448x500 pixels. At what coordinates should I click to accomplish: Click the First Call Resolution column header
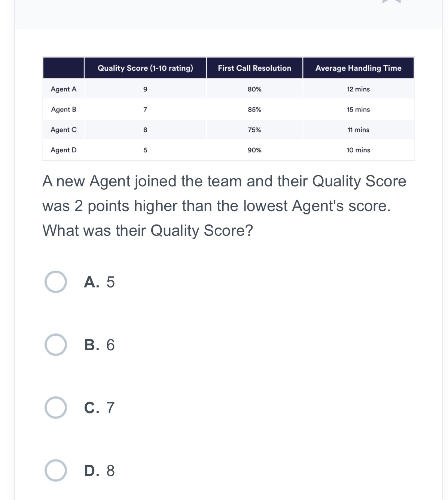(255, 68)
